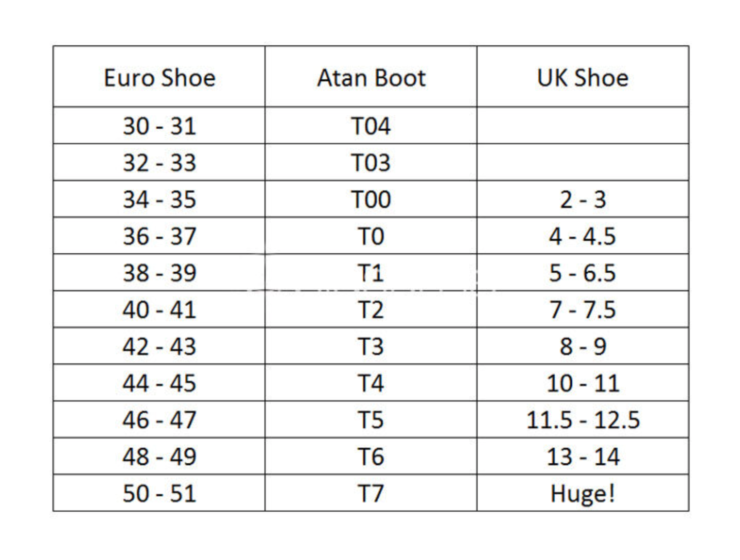Image resolution: width=740 pixels, height=560 pixels.
Task: Click the Euro Shoe column header
Action: tap(159, 77)
